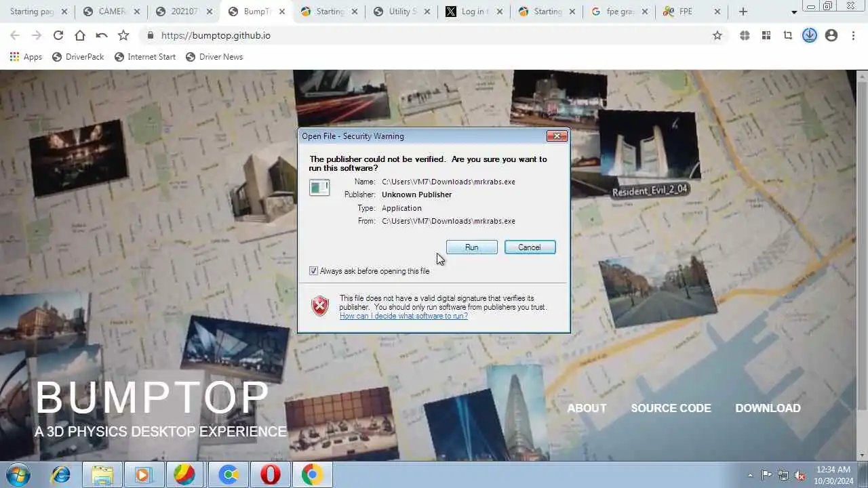Switch to the Utility S tab
This screenshot has height=488, width=868.
pyautogui.click(x=403, y=12)
